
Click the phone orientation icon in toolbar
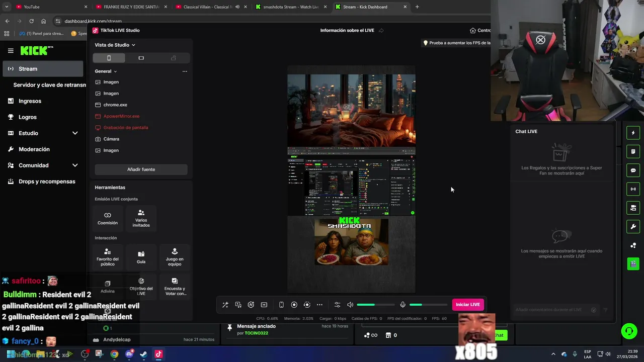(x=281, y=305)
